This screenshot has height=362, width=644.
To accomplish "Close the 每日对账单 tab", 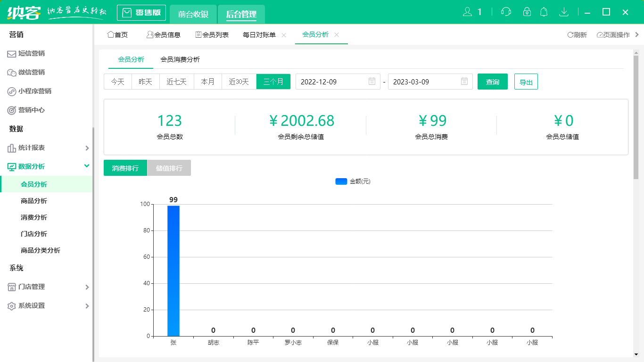I will 284,35.
